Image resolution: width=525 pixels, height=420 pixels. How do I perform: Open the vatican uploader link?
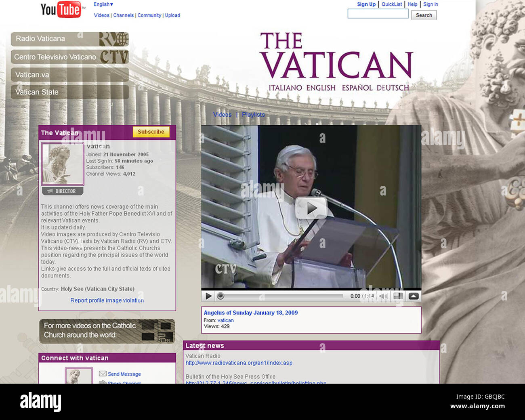click(x=225, y=320)
